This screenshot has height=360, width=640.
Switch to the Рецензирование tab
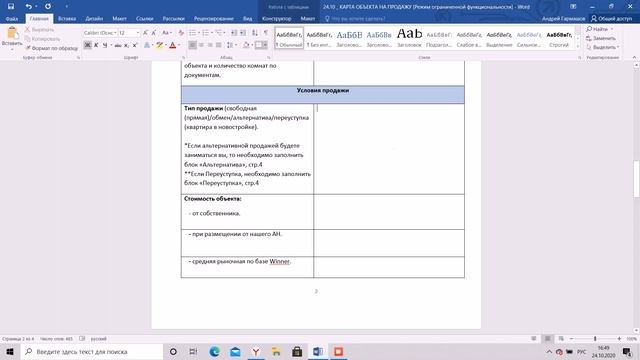click(x=213, y=18)
